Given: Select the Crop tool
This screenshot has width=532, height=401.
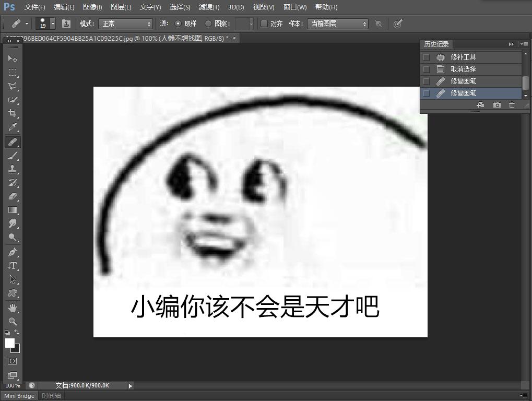Looking at the screenshot, I should click(x=13, y=113).
